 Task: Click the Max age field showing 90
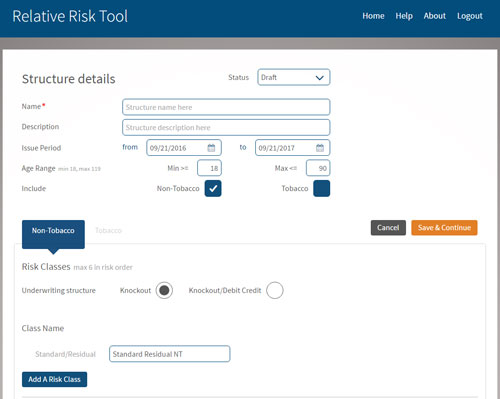click(x=318, y=168)
